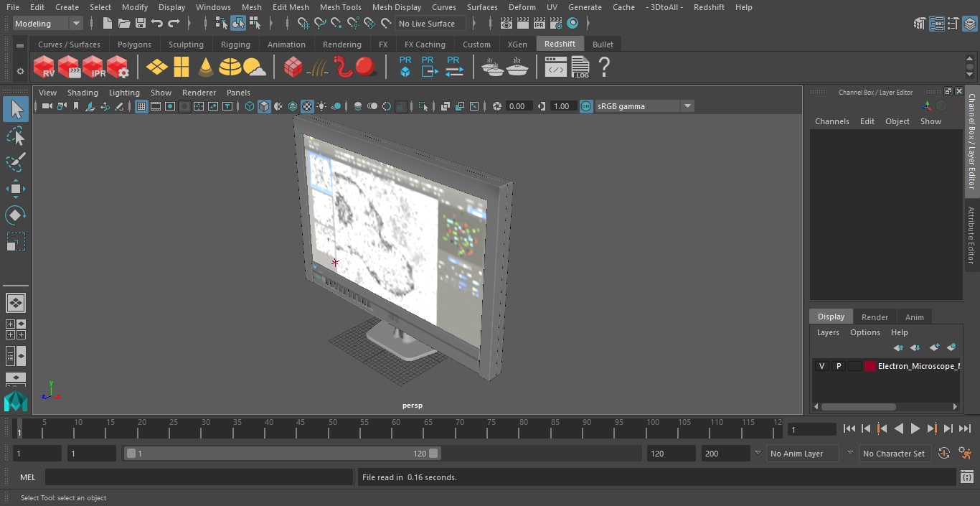The height and width of the screenshot is (506, 980).
Task: Click the Layers menu in Layer Editor
Action: coord(828,332)
